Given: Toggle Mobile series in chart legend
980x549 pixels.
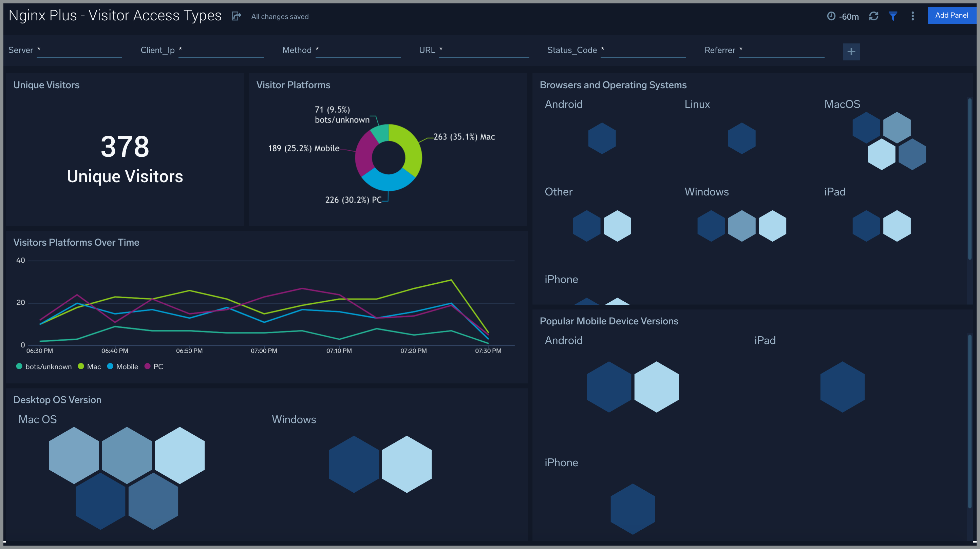Looking at the screenshot, I should click(x=127, y=367).
